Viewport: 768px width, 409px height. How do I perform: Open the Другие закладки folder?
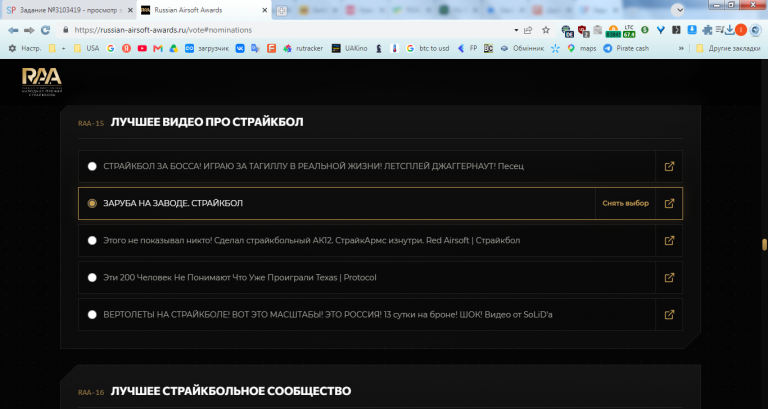pos(728,48)
